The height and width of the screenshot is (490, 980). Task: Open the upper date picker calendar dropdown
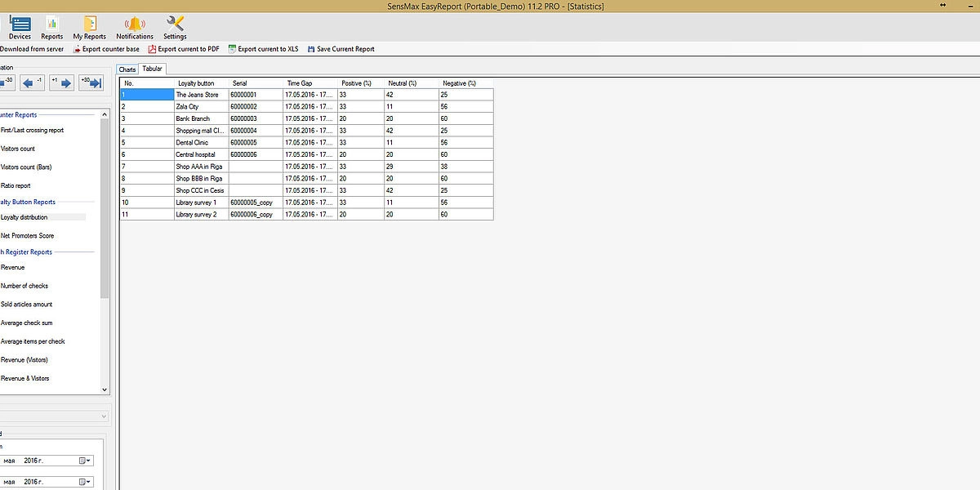click(84, 461)
